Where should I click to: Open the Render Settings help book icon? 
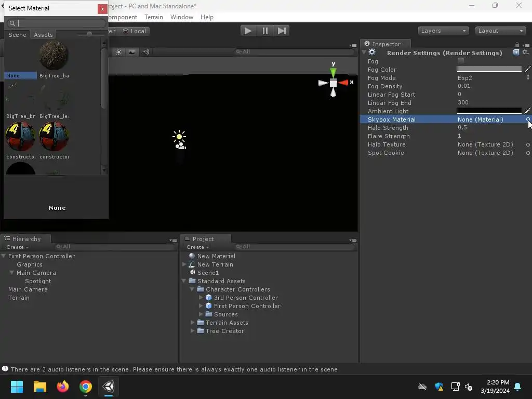tap(516, 52)
